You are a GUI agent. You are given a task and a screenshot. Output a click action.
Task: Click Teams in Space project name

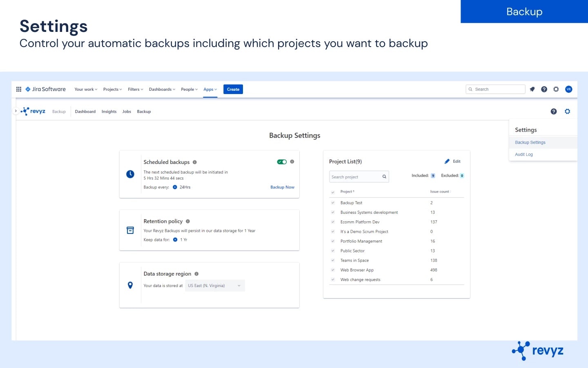[354, 260]
